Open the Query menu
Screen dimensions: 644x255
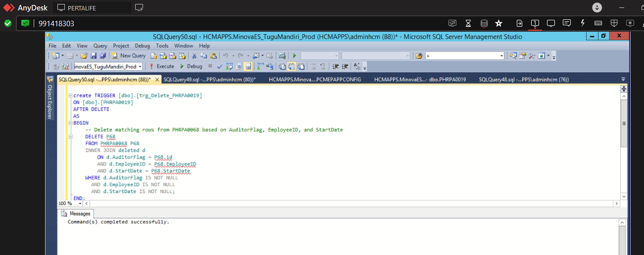100,46
